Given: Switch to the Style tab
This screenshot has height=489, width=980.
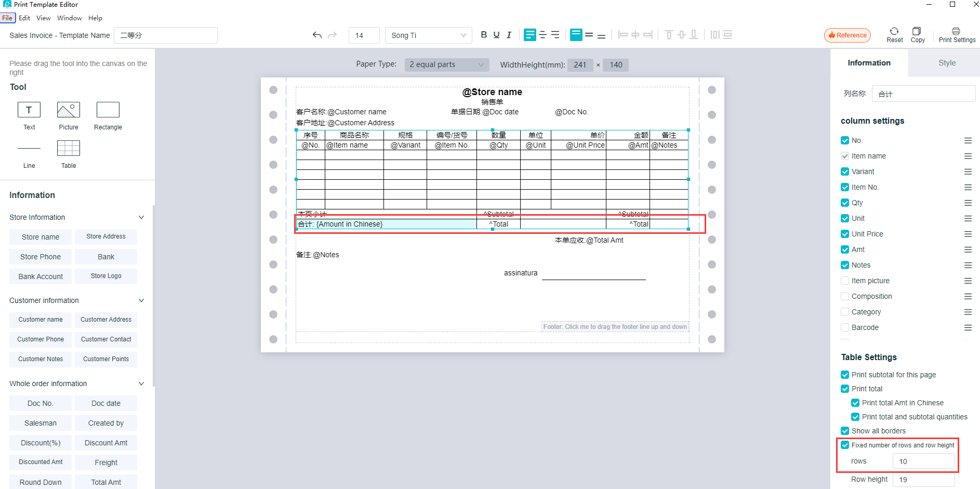Looking at the screenshot, I should [947, 63].
